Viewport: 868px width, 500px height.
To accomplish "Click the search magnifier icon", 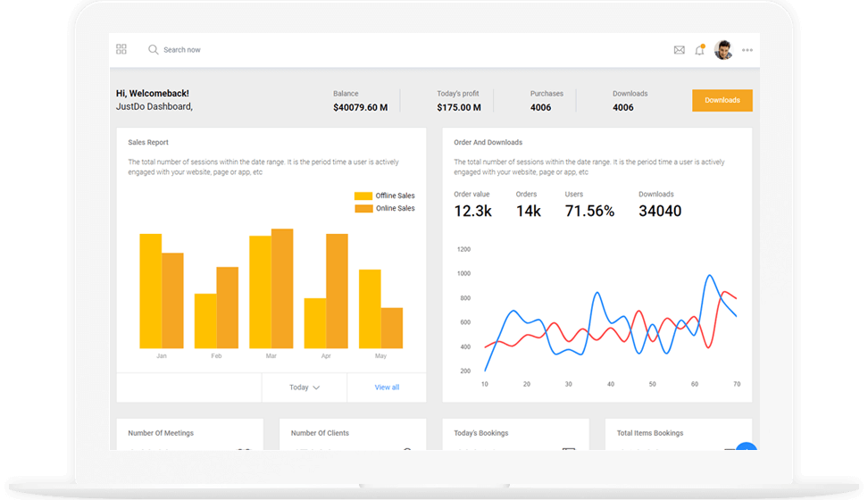I will pos(154,50).
